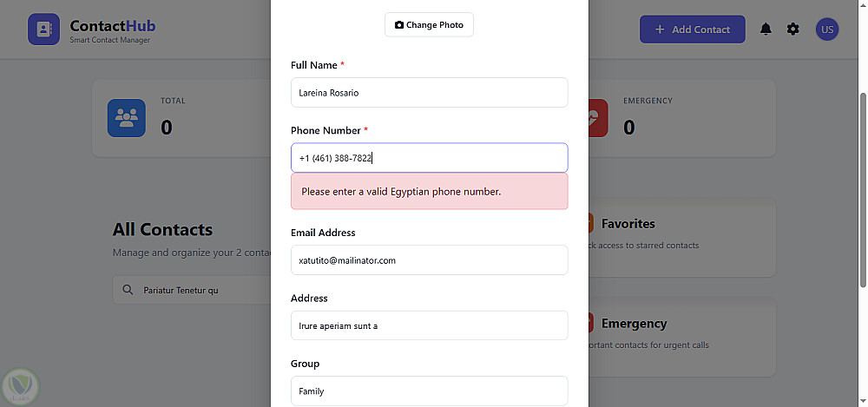868x407 pixels.
Task: Click the Emergency heartbeat icon
Action: [x=596, y=118]
